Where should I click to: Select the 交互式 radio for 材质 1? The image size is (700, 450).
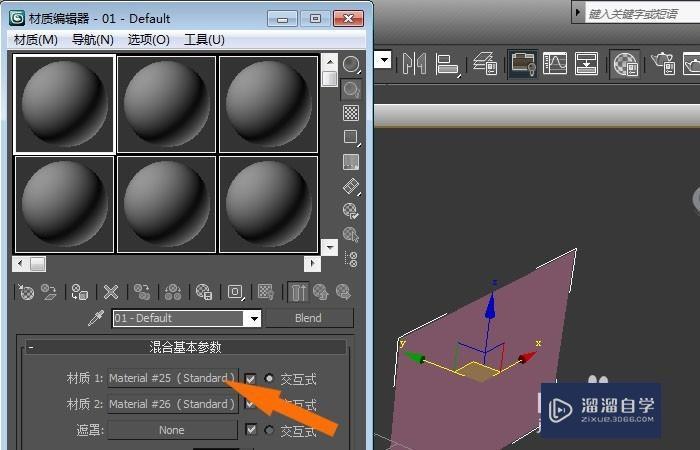point(269,379)
